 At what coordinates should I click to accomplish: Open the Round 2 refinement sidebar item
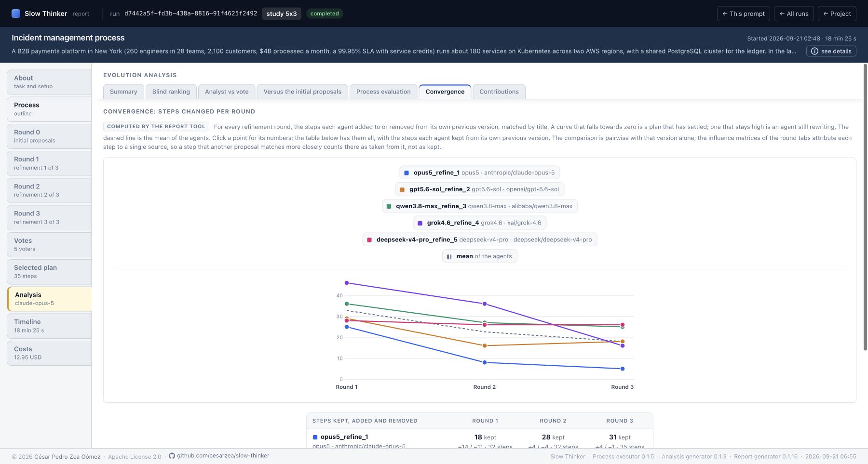pyautogui.click(x=49, y=190)
